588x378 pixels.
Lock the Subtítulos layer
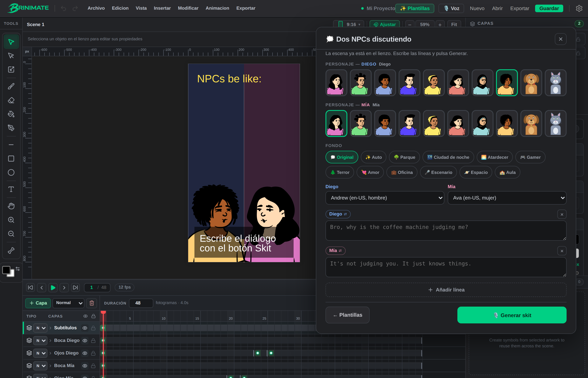click(93, 328)
